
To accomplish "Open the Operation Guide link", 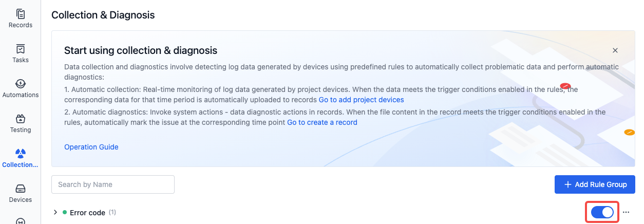I will [x=91, y=147].
